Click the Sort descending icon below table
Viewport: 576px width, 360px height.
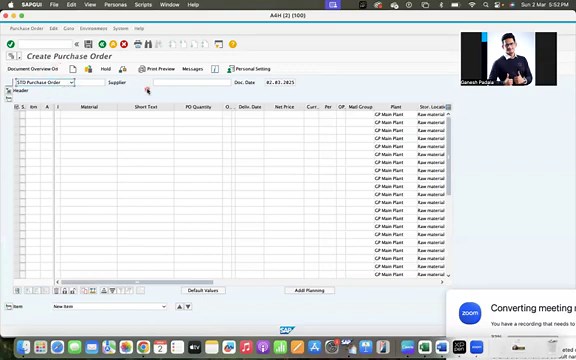112,291
